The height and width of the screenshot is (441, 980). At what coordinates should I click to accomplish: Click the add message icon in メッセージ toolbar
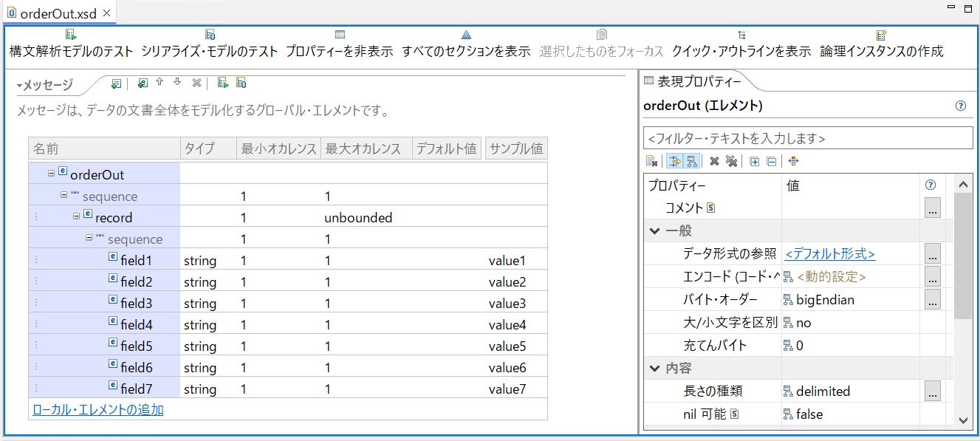click(116, 83)
